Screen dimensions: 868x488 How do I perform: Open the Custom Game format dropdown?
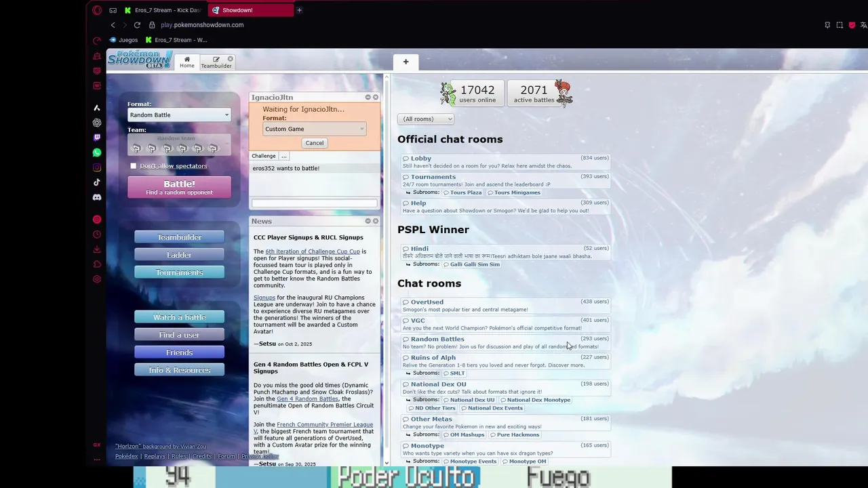314,129
